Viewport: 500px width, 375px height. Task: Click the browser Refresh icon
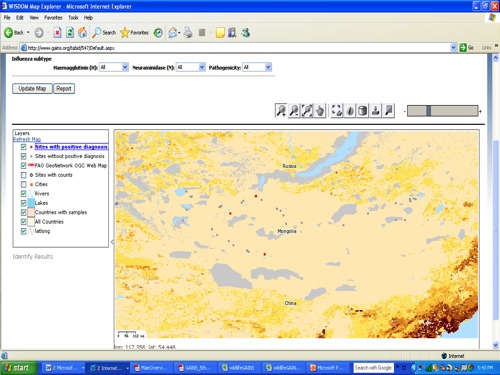[x=70, y=32]
